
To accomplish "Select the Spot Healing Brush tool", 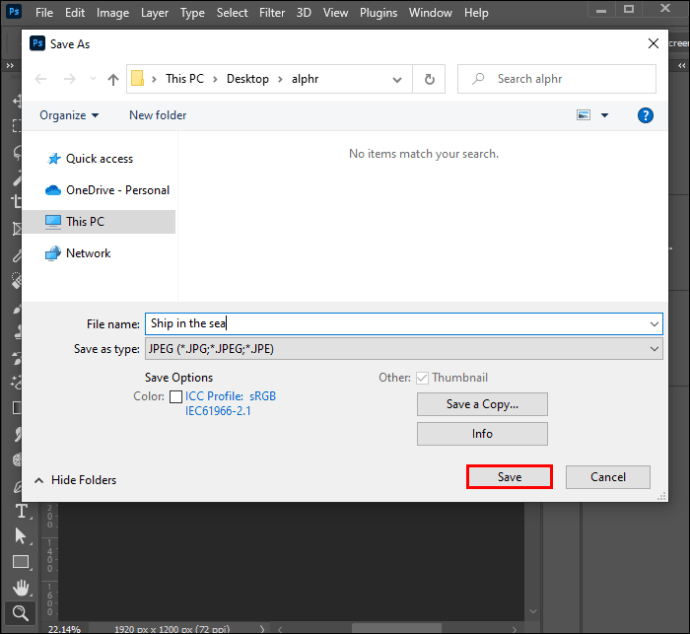I will 17,281.
